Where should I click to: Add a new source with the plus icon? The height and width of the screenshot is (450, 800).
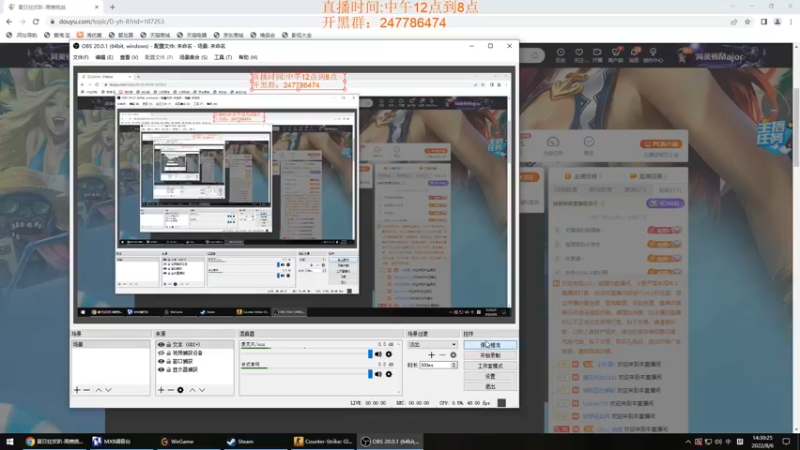pos(161,390)
